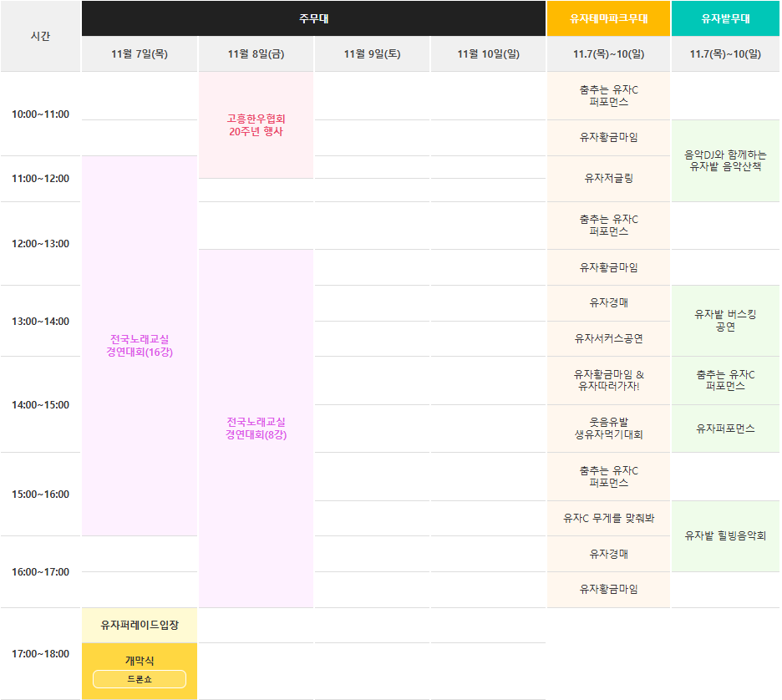
Task: Click the 14:00~15:00 time label
Action: (40, 405)
